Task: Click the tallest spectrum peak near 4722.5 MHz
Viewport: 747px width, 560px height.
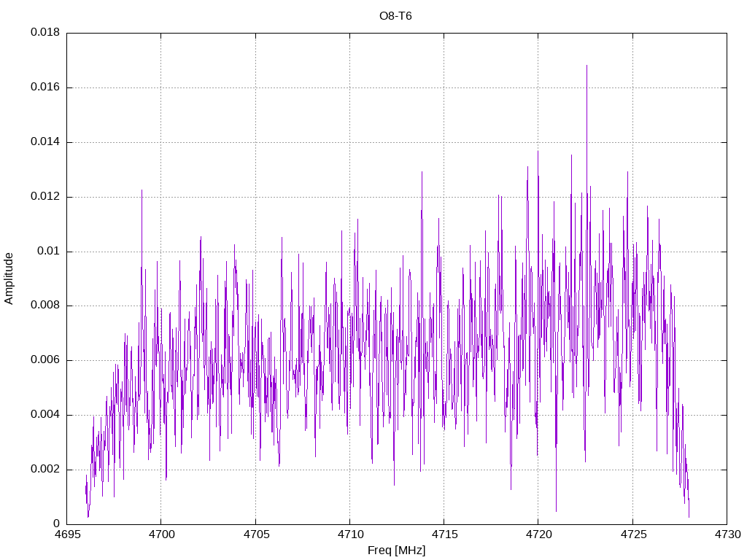Action: click(587, 66)
